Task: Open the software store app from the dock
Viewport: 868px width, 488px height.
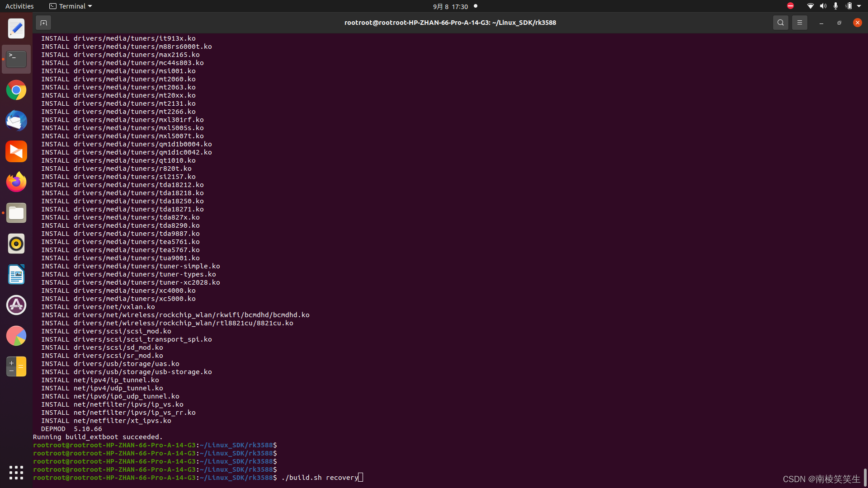Action: coord(16,305)
